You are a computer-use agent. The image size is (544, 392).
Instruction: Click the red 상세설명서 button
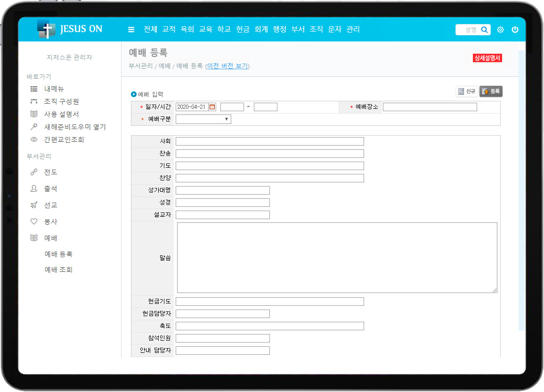click(x=487, y=58)
